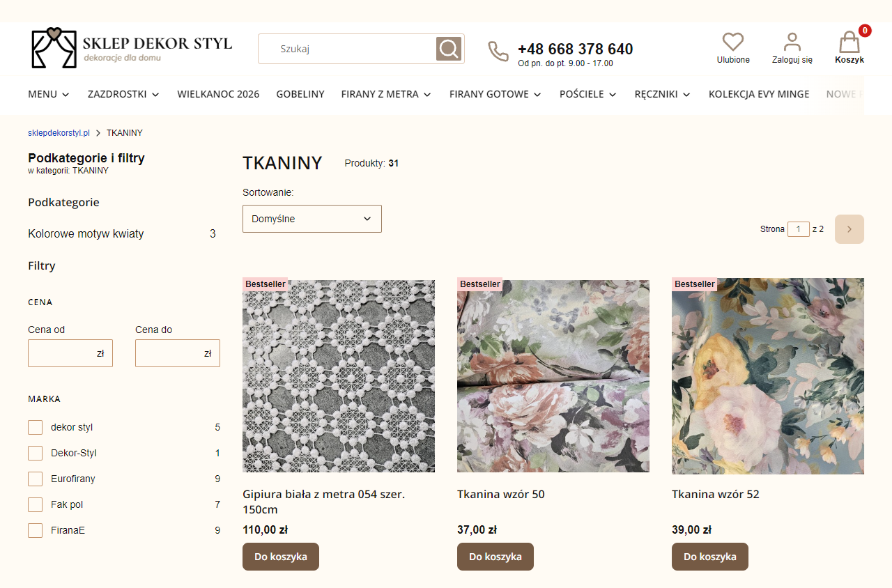892x588 pixels.
Task: Expand the POŚCIELE menu
Action: pos(588,94)
